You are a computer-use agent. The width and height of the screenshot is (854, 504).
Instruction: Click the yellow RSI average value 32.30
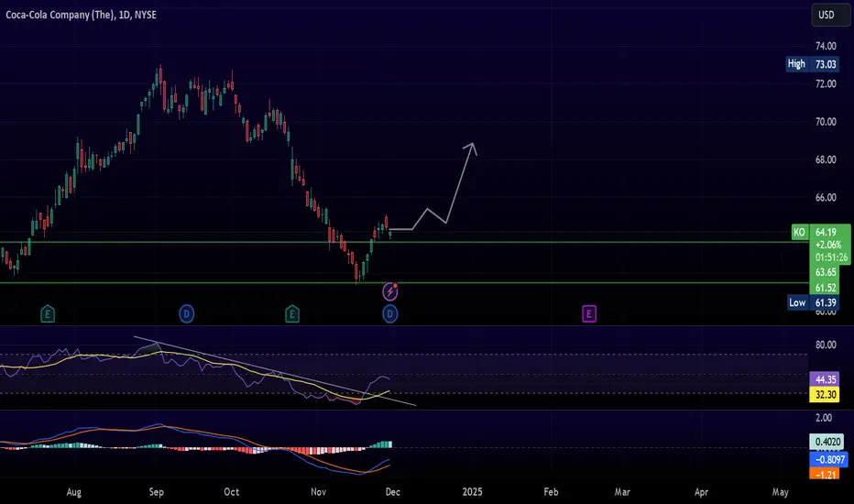[825, 394]
